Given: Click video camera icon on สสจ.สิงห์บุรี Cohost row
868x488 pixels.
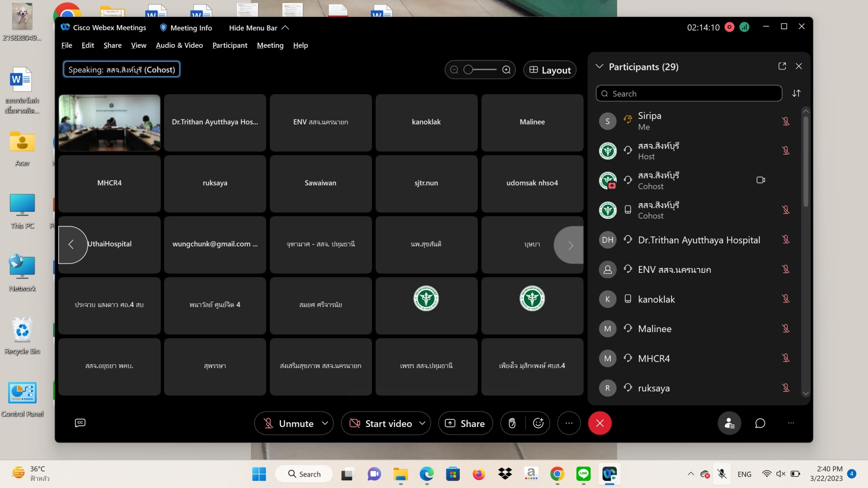Looking at the screenshot, I should click(x=760, y=180).
